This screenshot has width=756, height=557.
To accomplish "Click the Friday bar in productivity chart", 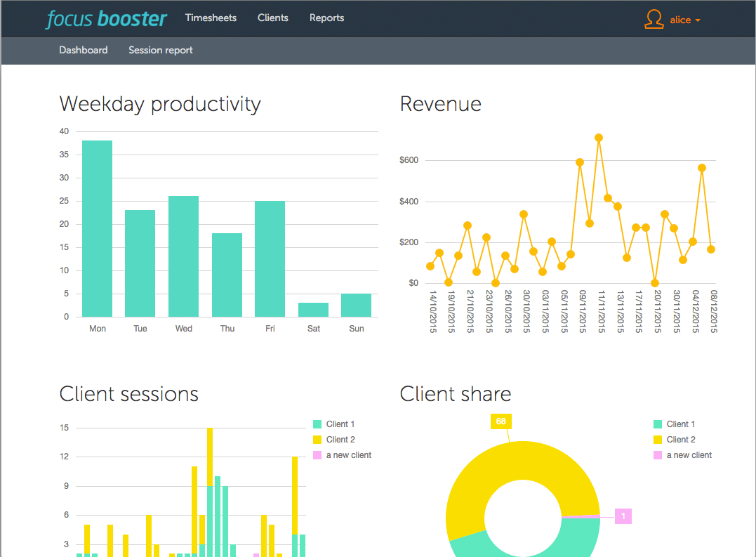I will pos(270,258).
